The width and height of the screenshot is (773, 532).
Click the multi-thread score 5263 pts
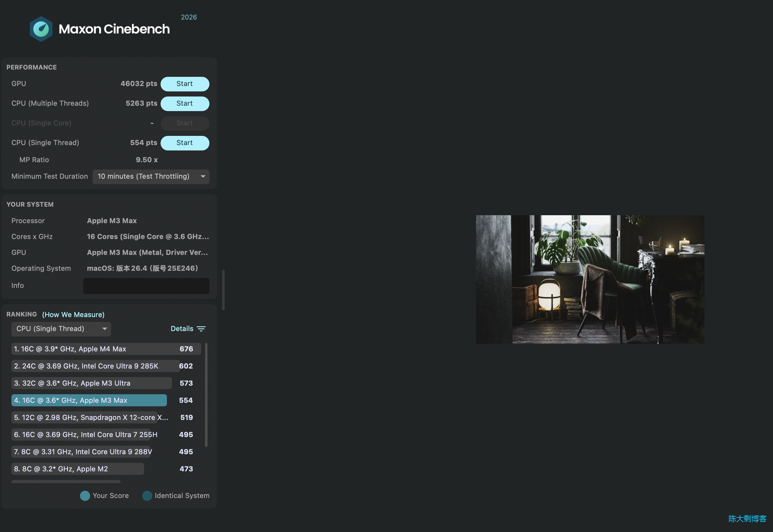[x=142, y=103]
